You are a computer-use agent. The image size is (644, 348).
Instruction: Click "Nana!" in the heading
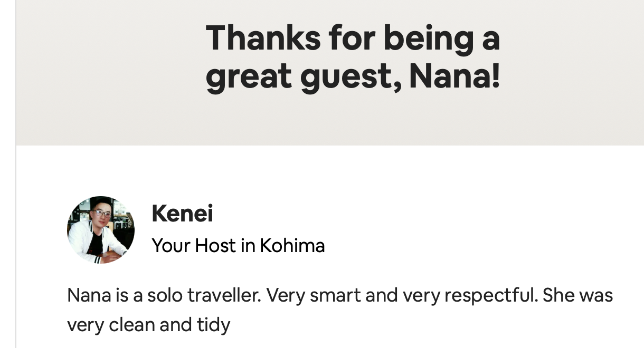pyautogui.click(x=454, y=76)
